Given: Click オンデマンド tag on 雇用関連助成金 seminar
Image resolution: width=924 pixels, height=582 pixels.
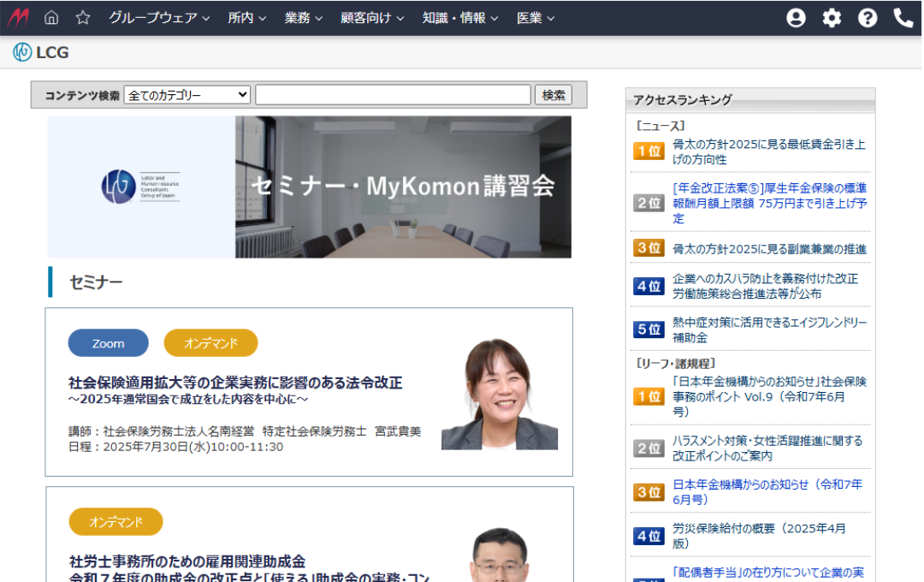Looking at the screenshot, I should pyautogui.click(x=116, y=522).
